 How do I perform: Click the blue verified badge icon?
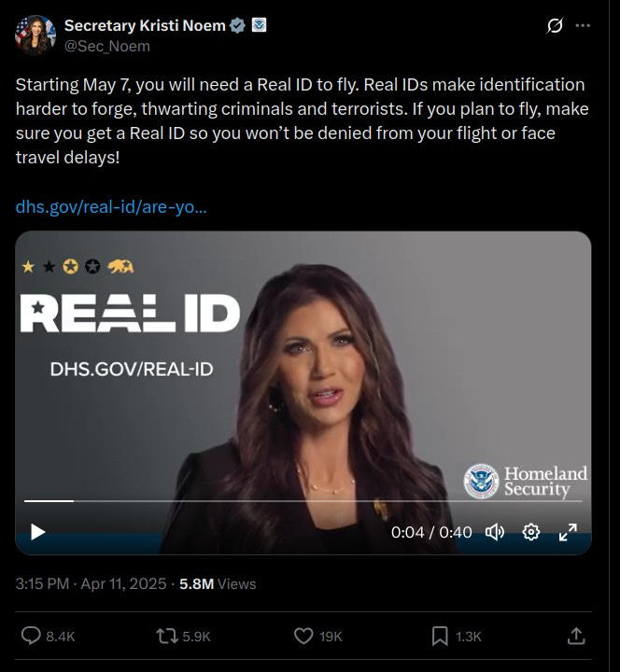[237, 26]
